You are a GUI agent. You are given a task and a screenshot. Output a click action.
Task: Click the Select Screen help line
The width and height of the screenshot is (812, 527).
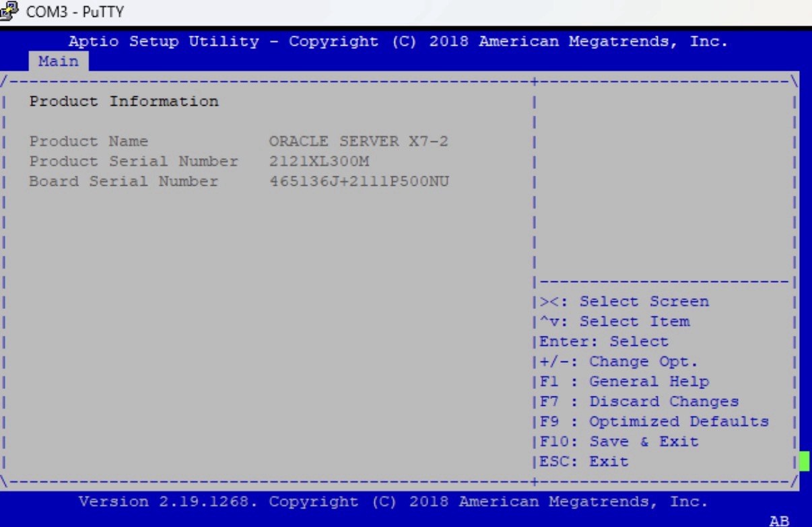click(x=625, y=302)
